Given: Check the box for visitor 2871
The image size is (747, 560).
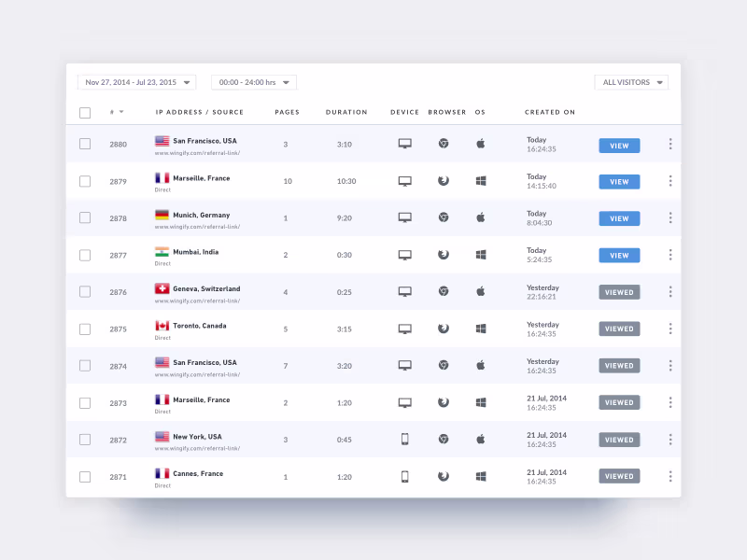Looking at the screenshot, I should pyautogui.click(x=85, y=477).
